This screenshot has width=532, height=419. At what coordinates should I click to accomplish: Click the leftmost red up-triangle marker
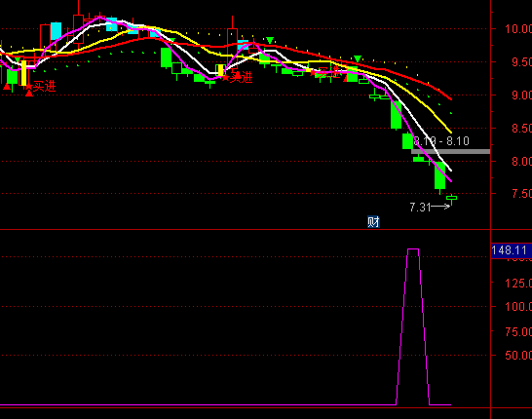click(x=7, y=87)
